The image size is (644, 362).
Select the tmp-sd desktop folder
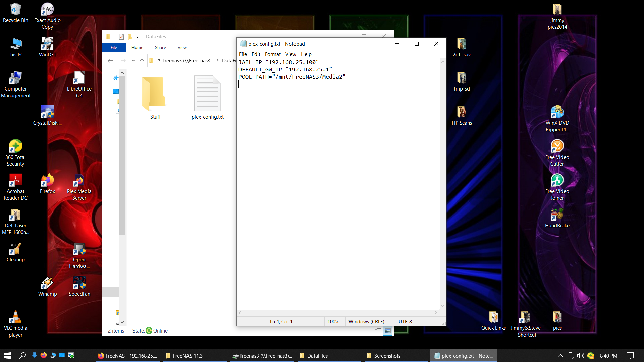tap(462, 81)
